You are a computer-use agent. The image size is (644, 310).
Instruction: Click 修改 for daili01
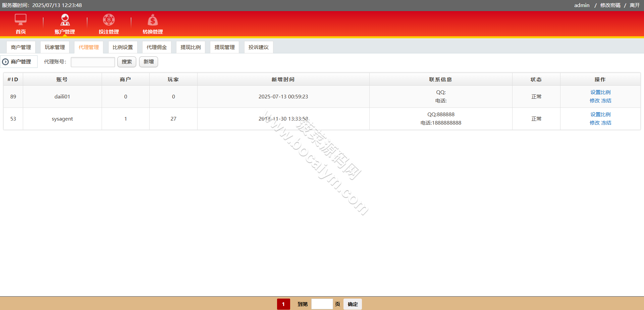594,101
